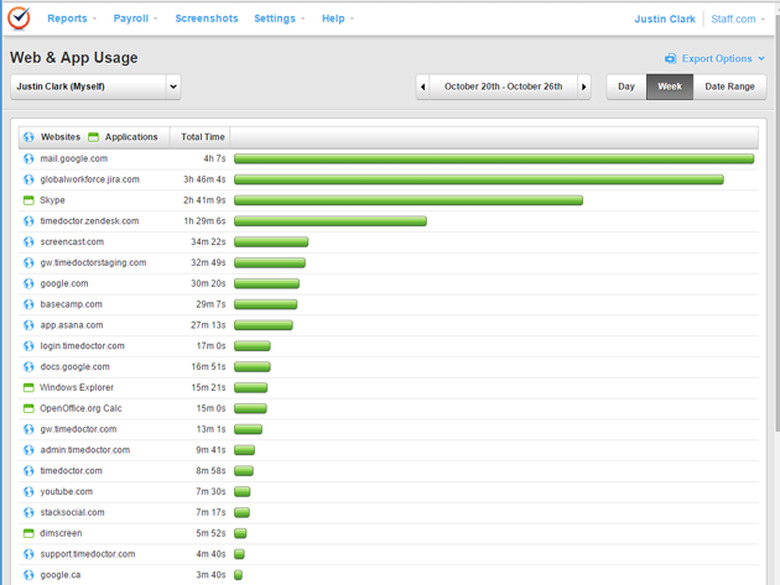
Task: Click the timedoctor.com row name
Action: 71,471
